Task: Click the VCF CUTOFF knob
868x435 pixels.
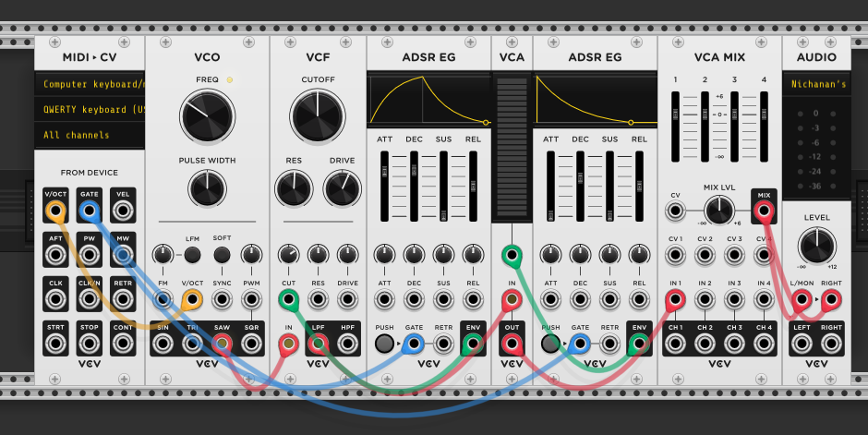Action: [318, 116]
